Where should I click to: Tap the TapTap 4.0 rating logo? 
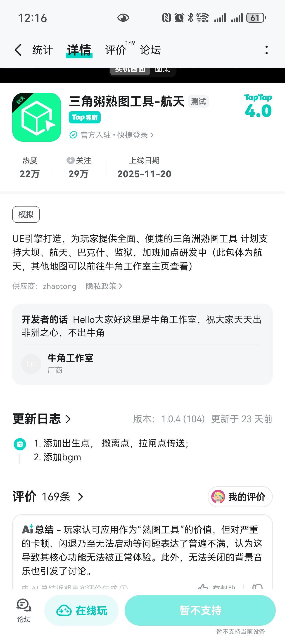tap(258, 106)
